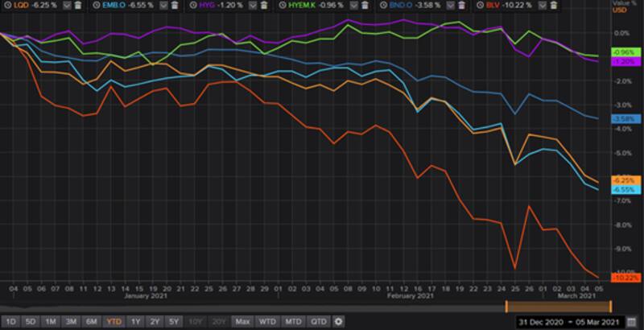Viewport: 644px width, 330px height.
Task: Delete the LQD series with its trash icon
Action: (76, 5)
